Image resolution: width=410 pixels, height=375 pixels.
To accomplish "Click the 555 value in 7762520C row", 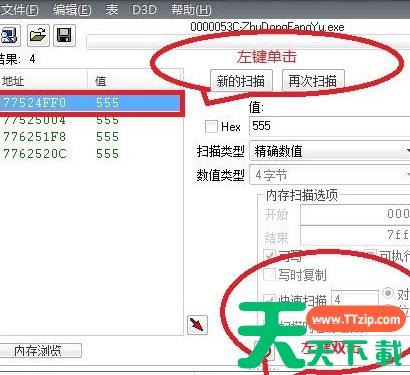I will 107,154.
